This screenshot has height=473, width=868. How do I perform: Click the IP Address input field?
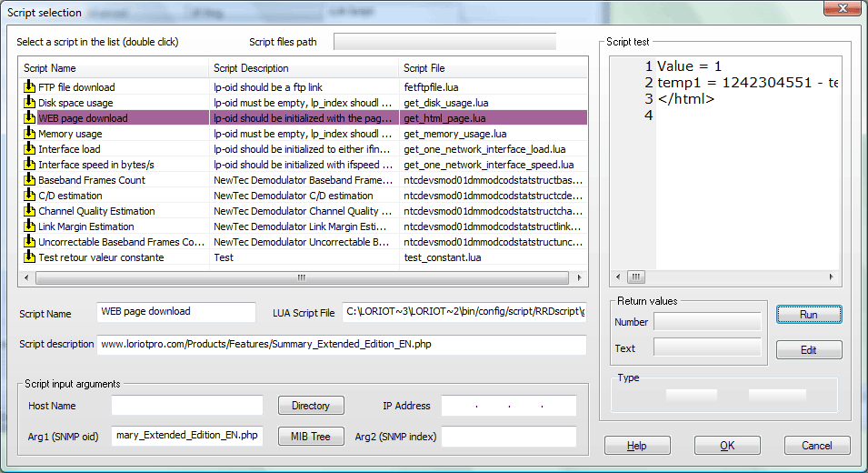coord(509,406)
